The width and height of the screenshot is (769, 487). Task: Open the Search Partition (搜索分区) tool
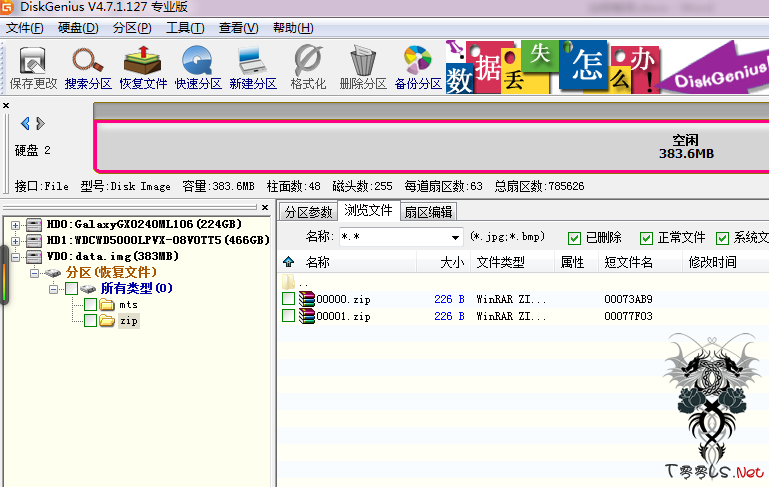point(88,67)
